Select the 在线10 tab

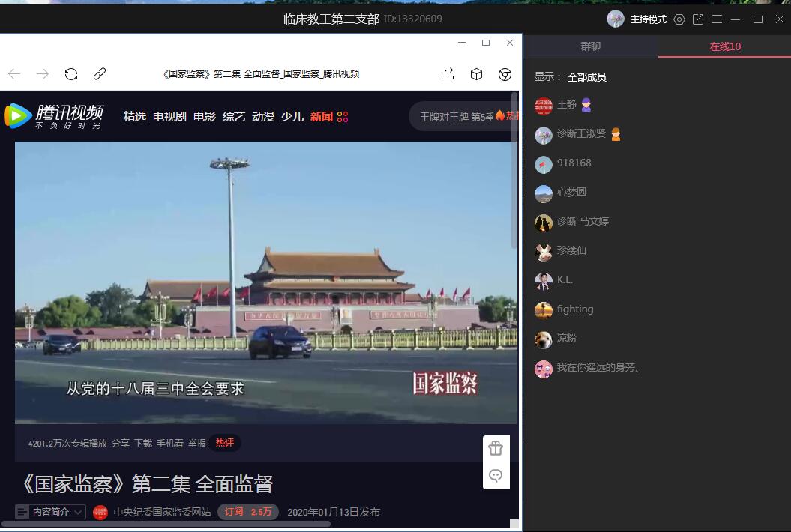(724, 46)
